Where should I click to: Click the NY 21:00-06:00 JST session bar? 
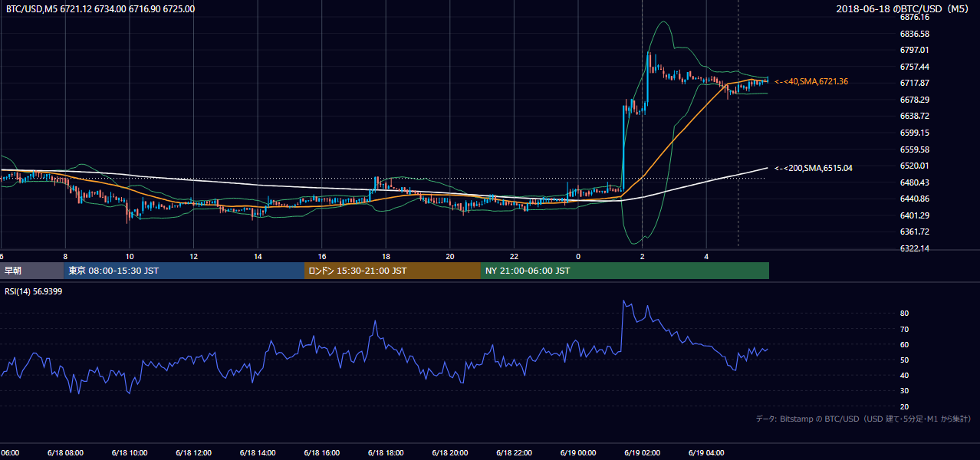pos(625,271)
